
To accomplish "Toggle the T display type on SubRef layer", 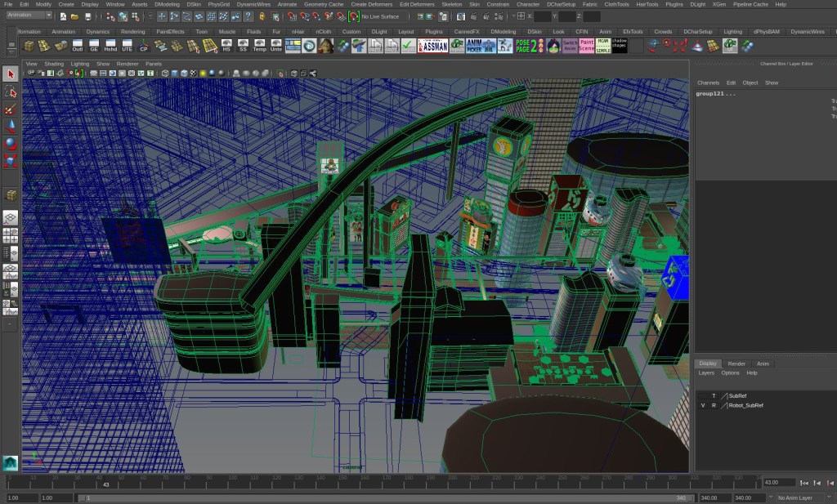I will click(x=714, y=395).
